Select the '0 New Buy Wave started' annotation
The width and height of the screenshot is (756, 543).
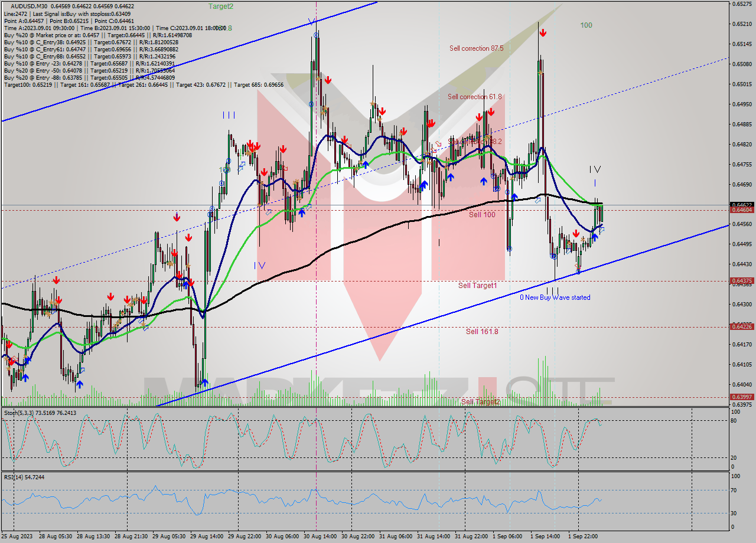(555, 297)
